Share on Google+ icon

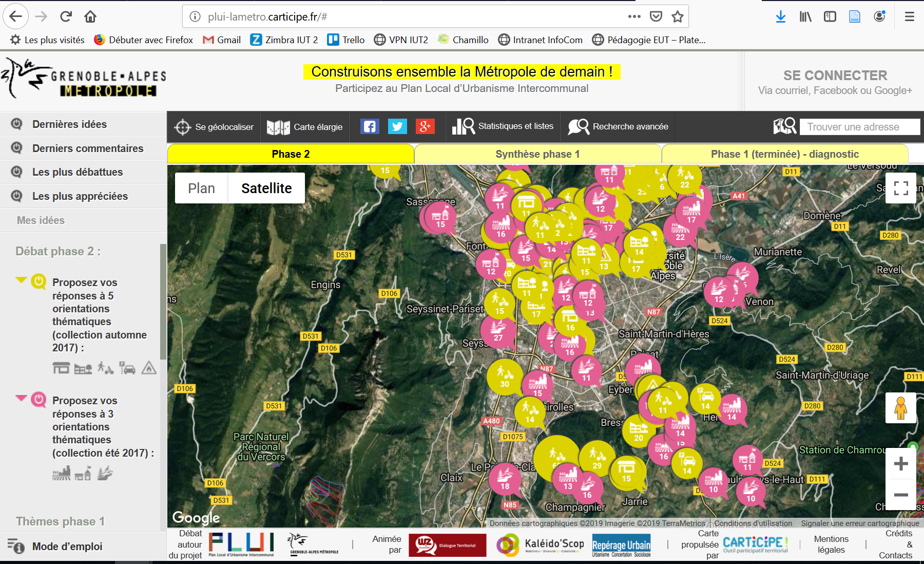[425, 126]
